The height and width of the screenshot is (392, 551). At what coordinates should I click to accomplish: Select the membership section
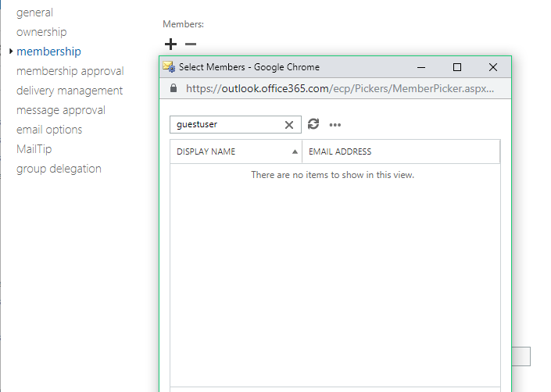tap(48, 52)
